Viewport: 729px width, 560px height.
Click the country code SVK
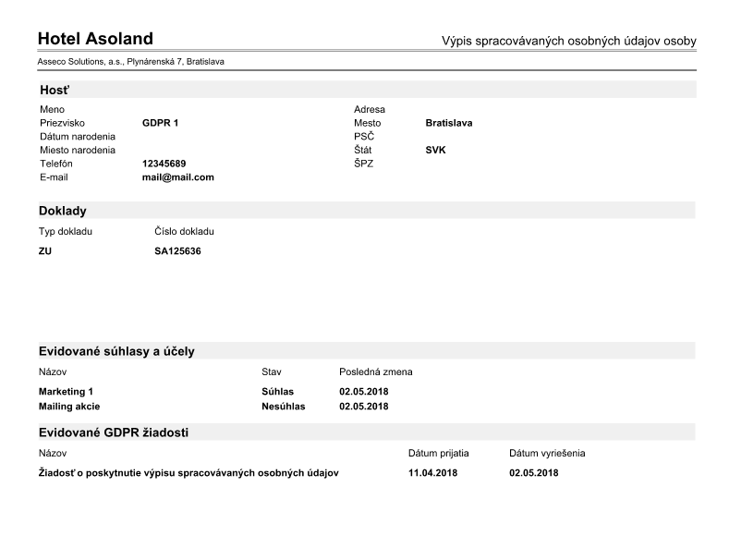point(435,150)
